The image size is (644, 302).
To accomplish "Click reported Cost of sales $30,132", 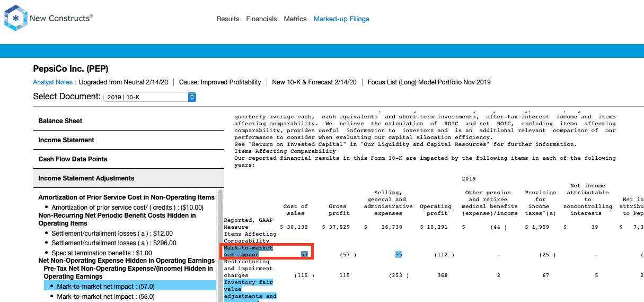I will pos(294,227).
